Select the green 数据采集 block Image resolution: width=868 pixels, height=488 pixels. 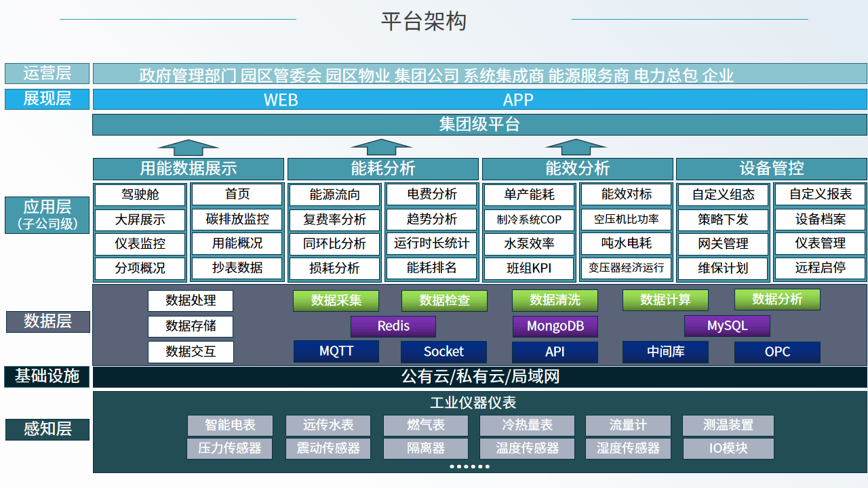[336, 300]
